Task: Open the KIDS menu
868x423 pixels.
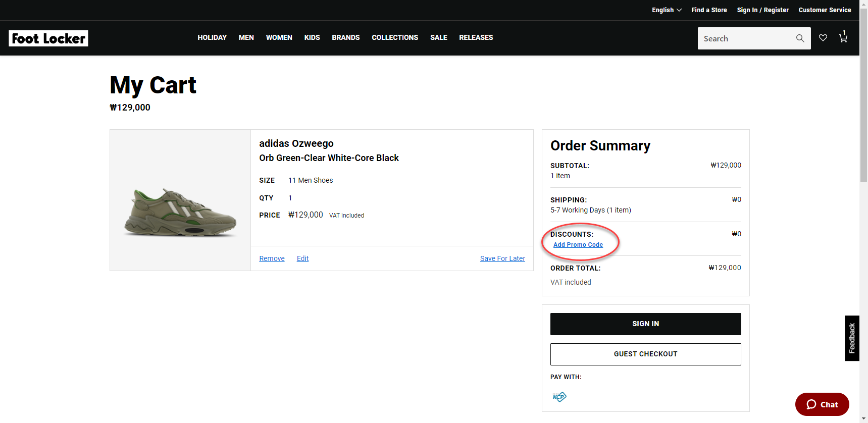Action: (312, 37)
